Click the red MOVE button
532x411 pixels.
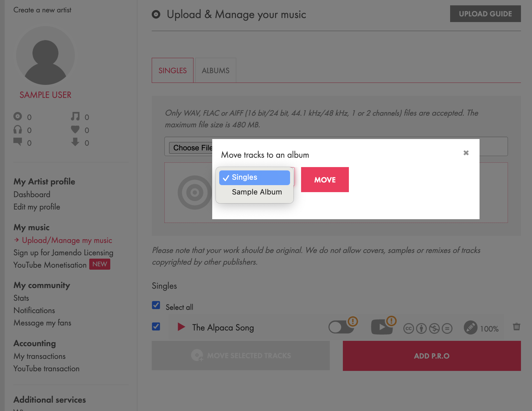point(325,179)
